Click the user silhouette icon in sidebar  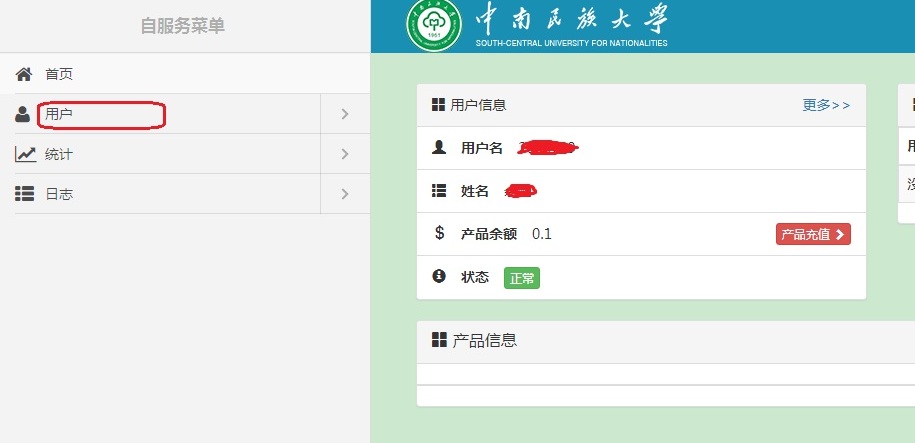23,114
